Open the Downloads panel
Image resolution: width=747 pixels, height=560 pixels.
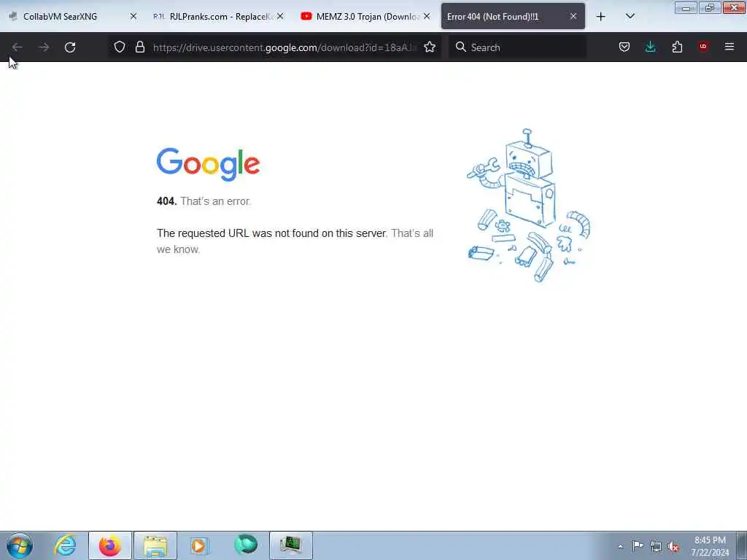pos(650,47)
